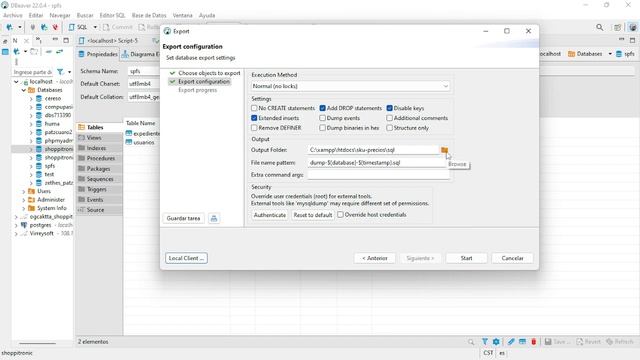Click the settings gear in bottom toolbar

496,342
